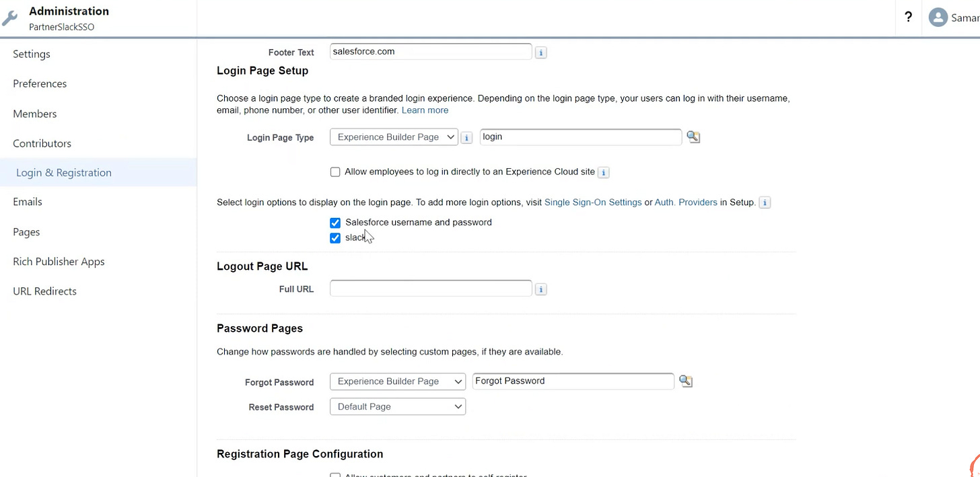Open Members in the sidebar
The height and width of the screenshot is (477, 980).
(35, 114)
